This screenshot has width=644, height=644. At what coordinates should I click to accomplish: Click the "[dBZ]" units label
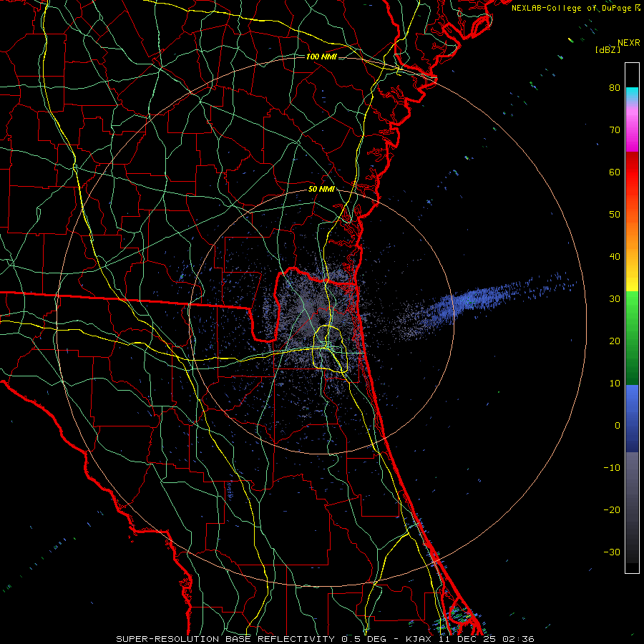coord(608,49)
